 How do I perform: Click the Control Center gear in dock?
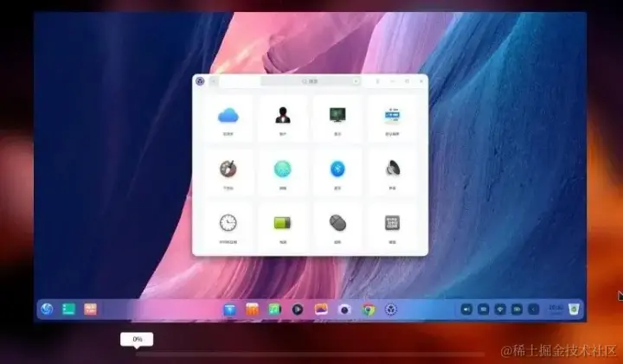391,310
